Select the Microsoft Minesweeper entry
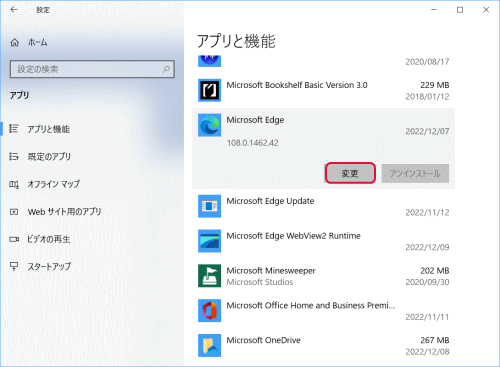Screen dimensions: 500x367 click(323, 276)
